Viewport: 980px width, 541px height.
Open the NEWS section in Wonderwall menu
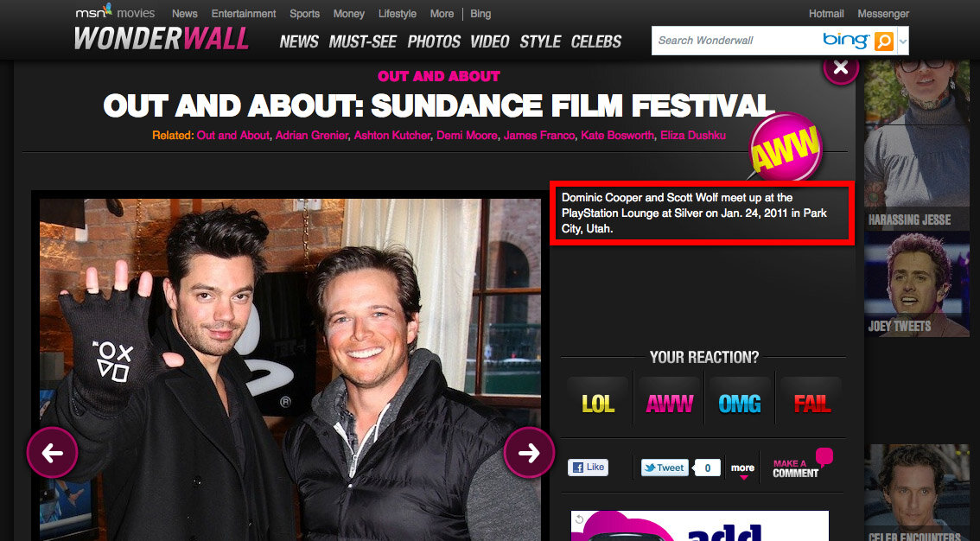299,41
